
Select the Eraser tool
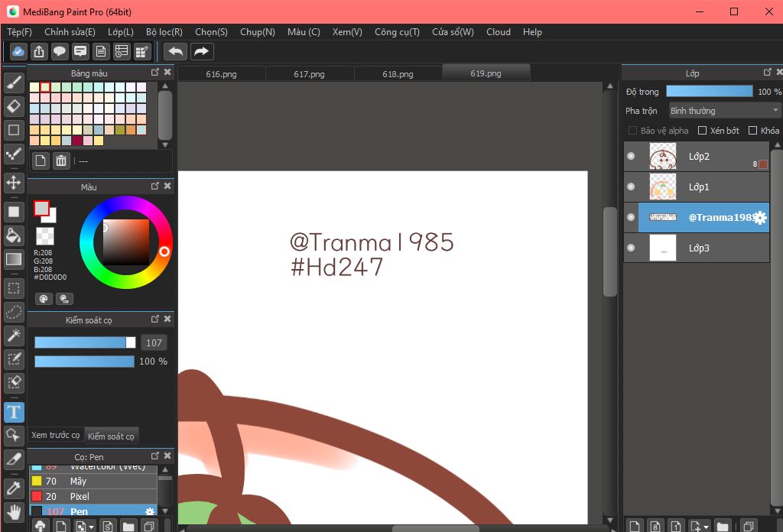[14, 105]
